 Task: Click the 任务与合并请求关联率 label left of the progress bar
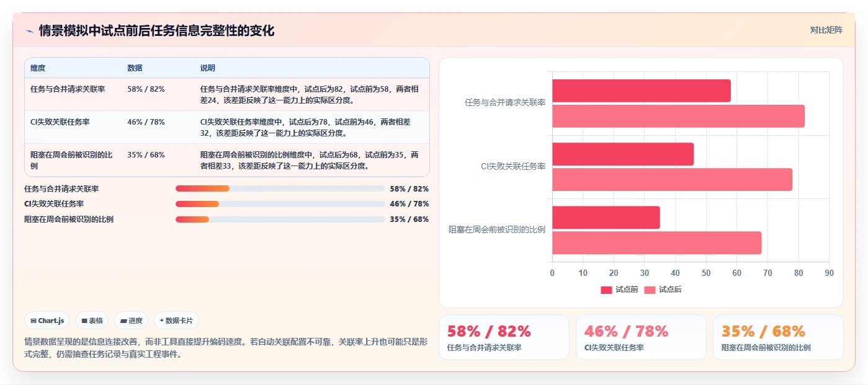coord(61,188)
